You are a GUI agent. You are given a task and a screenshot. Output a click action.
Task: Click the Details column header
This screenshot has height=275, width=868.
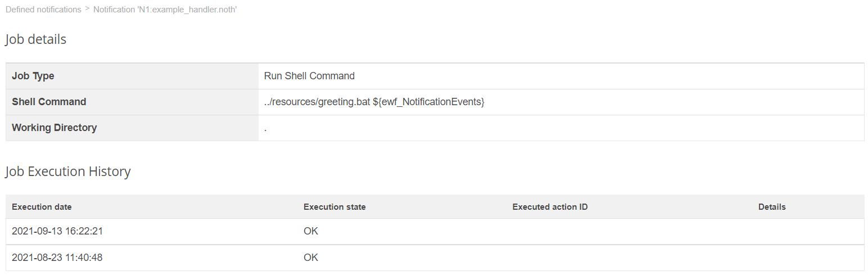(771, 207)
